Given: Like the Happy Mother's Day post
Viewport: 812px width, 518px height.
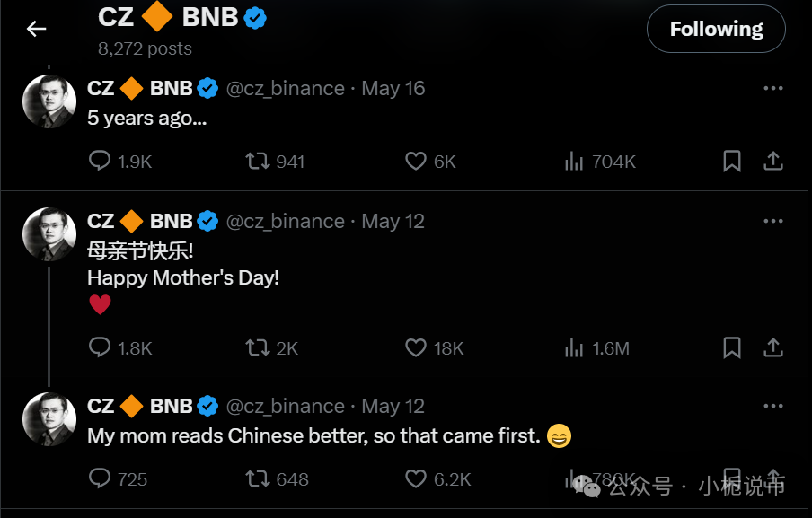Looking at the screenshot, I should point(415,347).
